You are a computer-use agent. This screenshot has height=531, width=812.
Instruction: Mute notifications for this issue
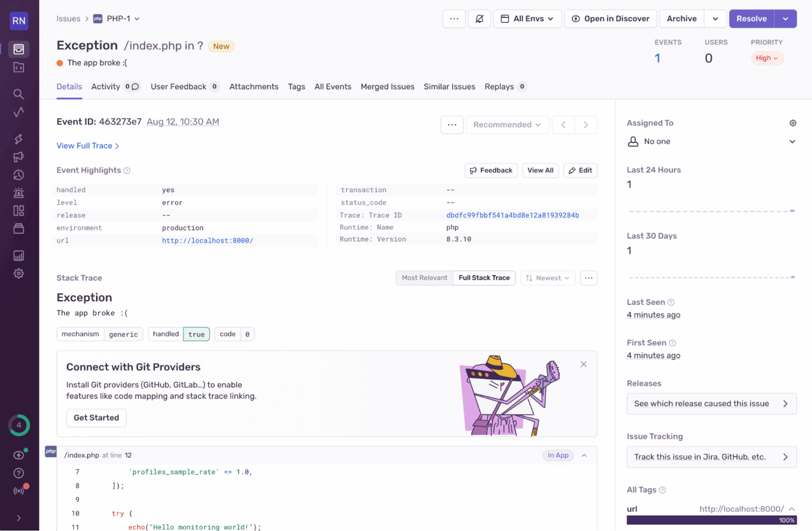pos(479,18)
